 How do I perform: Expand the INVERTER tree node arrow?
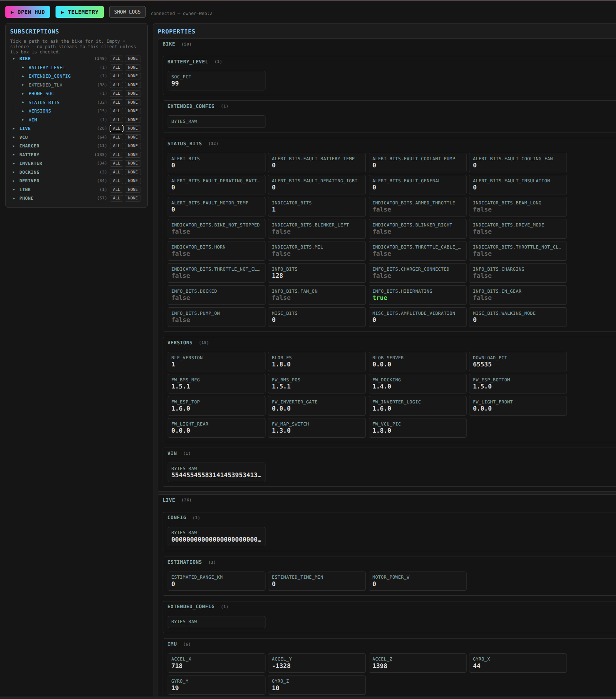pos(14,163)
